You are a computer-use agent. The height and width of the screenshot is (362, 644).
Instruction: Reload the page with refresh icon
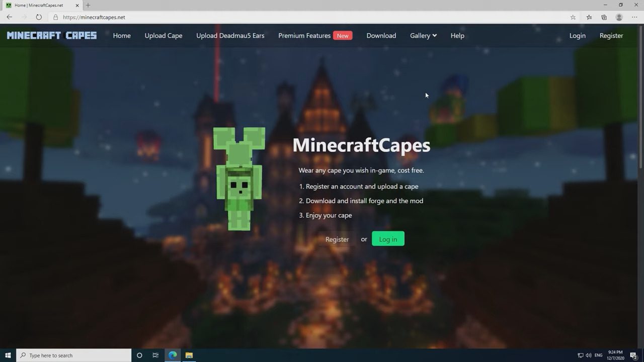[x=39, y=17]
